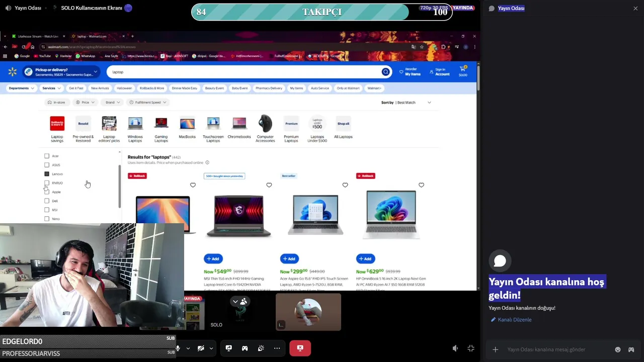Add the $299 Acer Aspire to cart
The height and width of the screenshot is (362, 644).
pos(289,258)
